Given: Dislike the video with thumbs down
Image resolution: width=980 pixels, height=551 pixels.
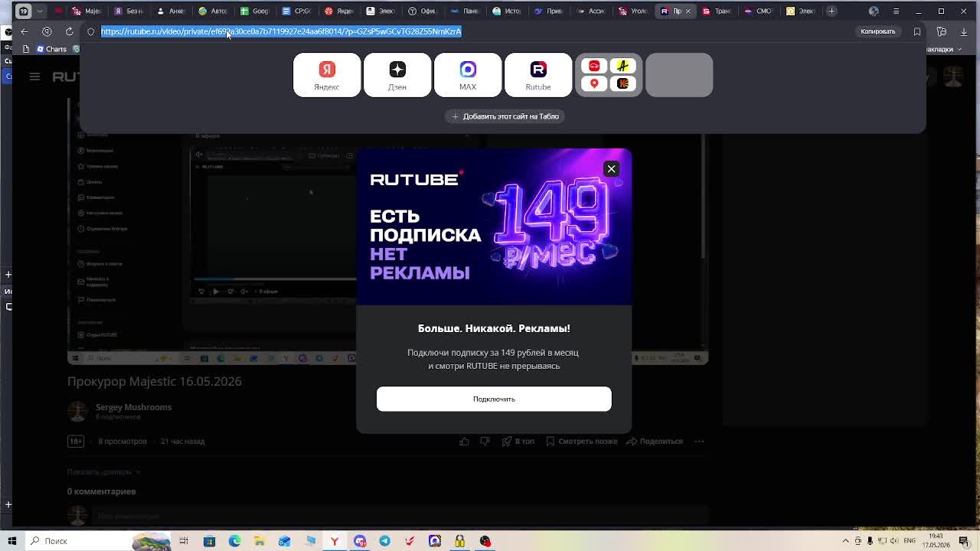Looking at the screenshot, I should [485, 441].
